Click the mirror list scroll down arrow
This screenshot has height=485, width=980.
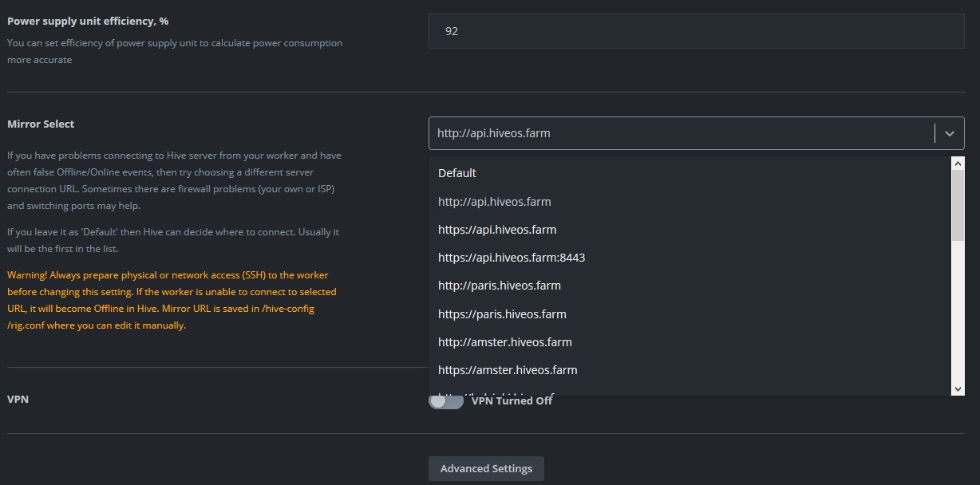(x=958, y=388)
